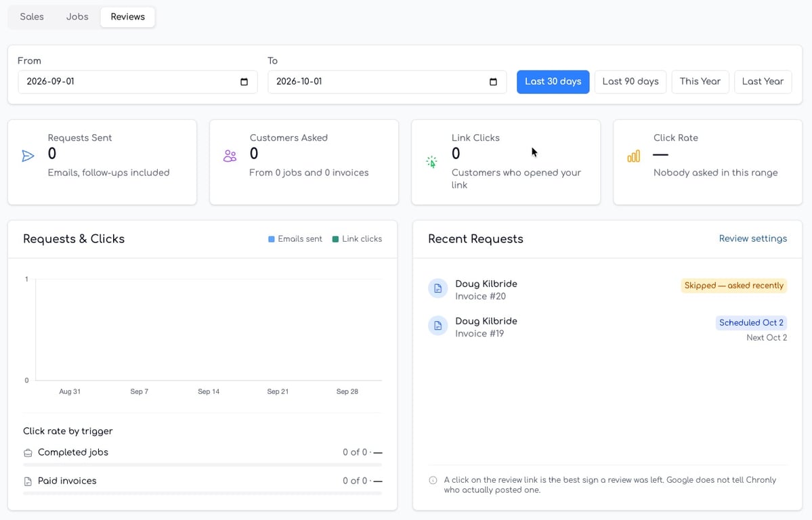812x520 pixels.
Task: Switch to the Sales tab
Action: point(32,16)
